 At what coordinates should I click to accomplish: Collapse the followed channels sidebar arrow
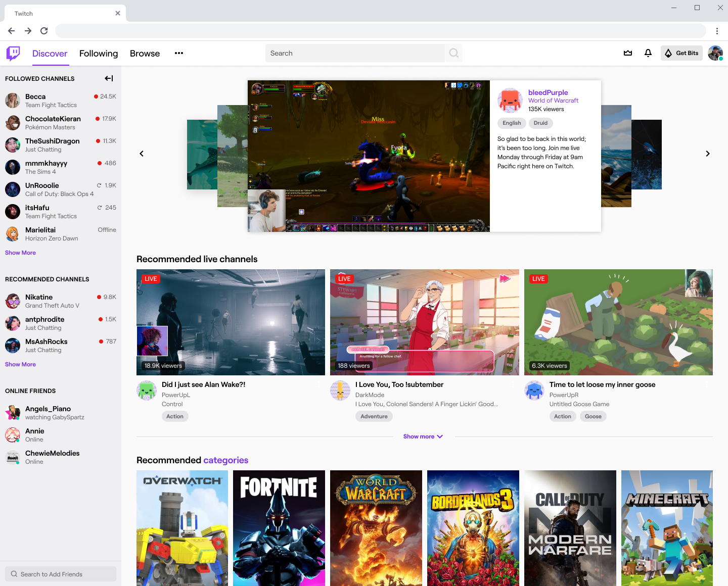pos(109,78)
